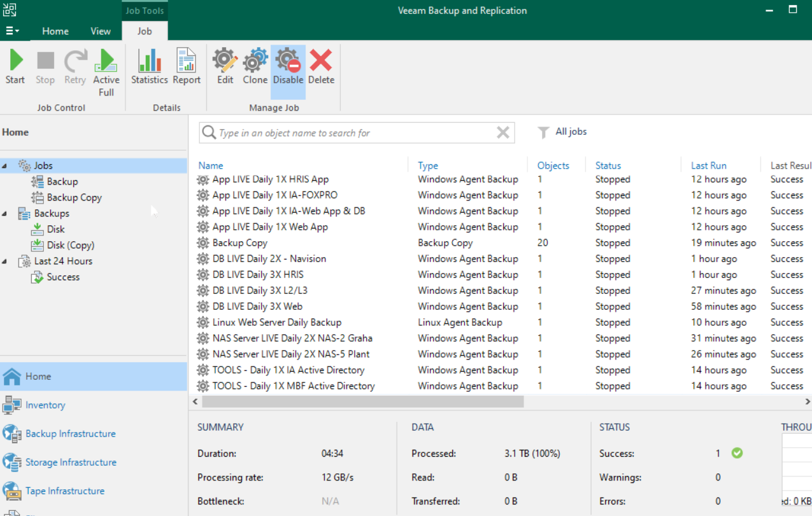Image resolution: width=812 pixels, height=516 pixels.
Task: Collapse the Backups tree node
Action: coord(5,214)
